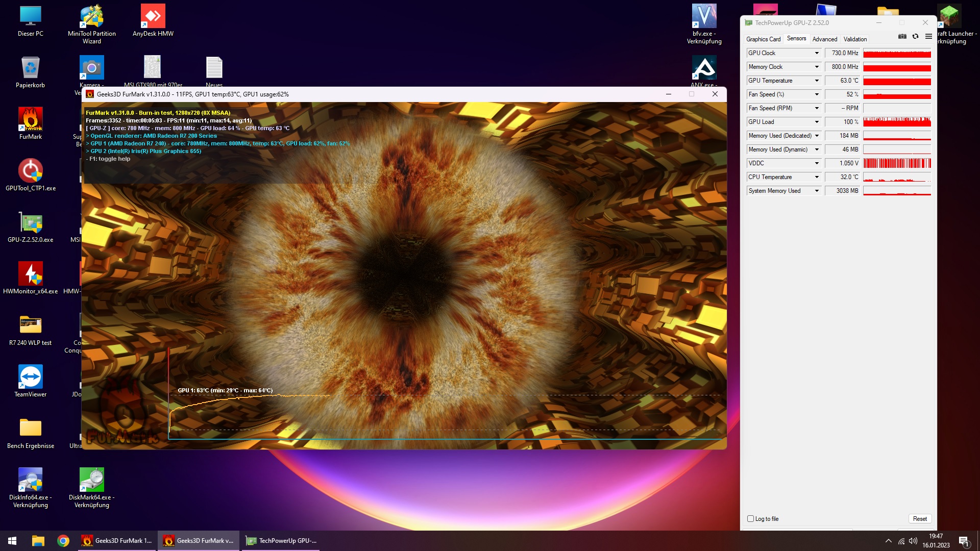Expand the GPU Clock sensor dropdown

click(x=817, y=53)
